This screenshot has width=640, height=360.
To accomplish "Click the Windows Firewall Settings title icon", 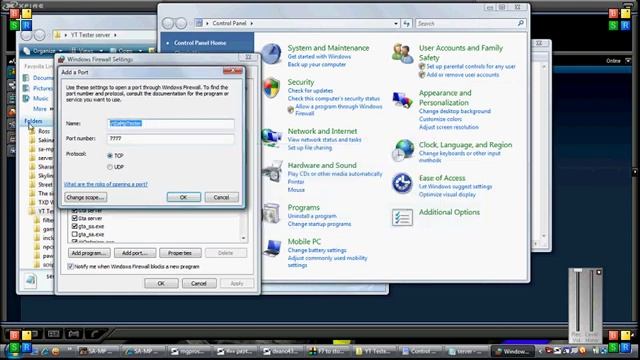I will click(62, 59).
